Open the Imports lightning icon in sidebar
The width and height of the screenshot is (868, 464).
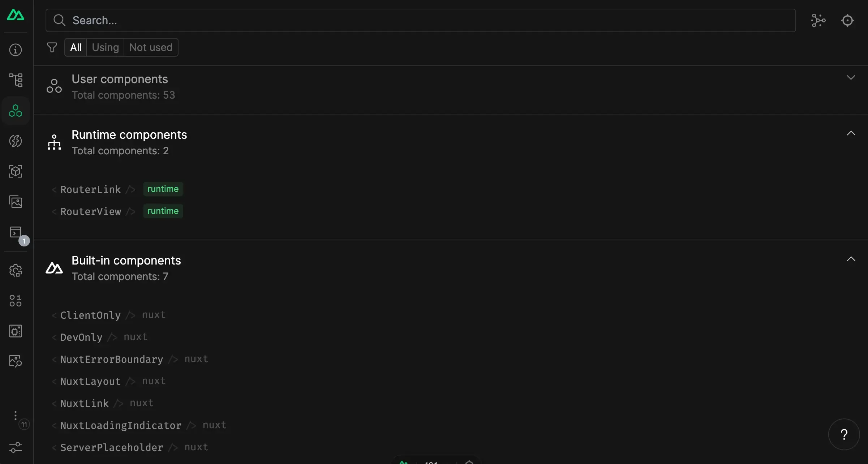(x=16, y=141)
